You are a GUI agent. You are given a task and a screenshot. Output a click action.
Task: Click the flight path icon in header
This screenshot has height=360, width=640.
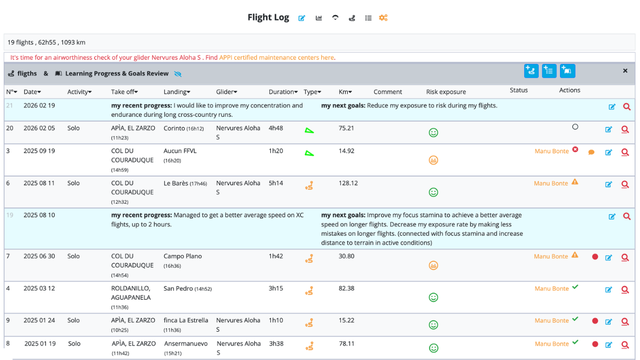tap(352, 18)
